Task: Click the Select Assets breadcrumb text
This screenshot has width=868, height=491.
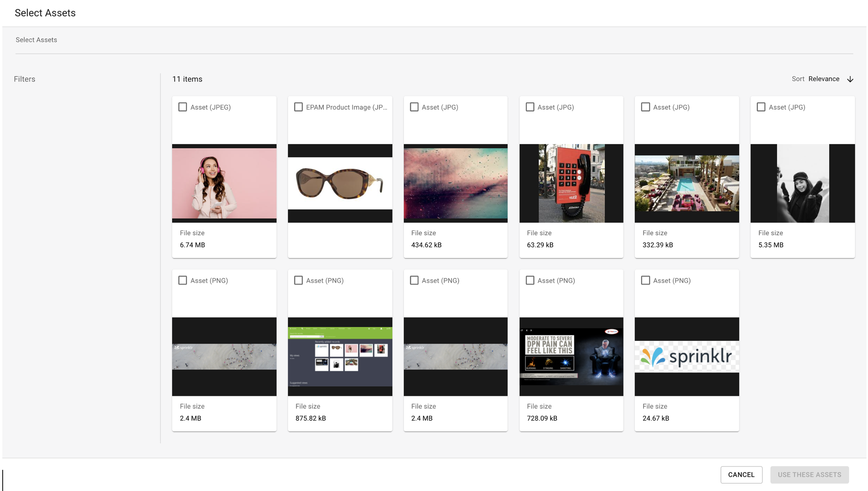Action: click(x=36, y=40)
